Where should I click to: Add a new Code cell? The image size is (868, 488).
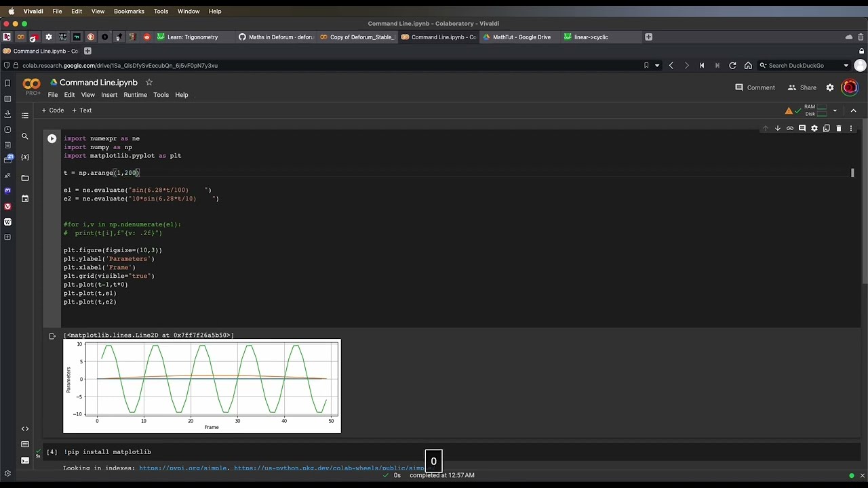[53, 110]
